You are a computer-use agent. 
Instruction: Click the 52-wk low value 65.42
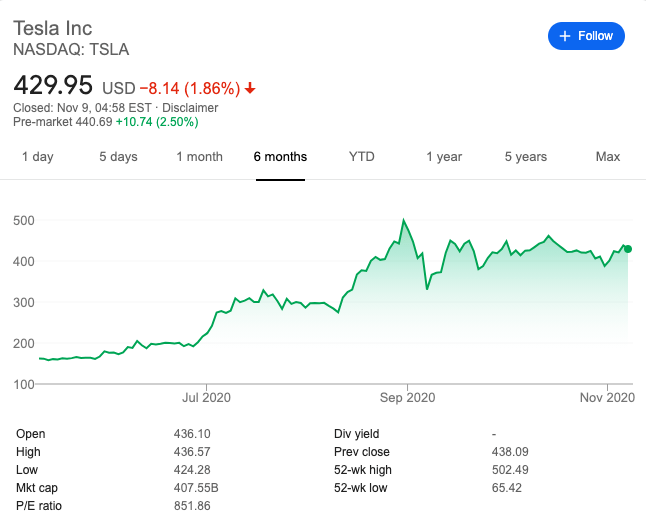click(x=507, y=488)
